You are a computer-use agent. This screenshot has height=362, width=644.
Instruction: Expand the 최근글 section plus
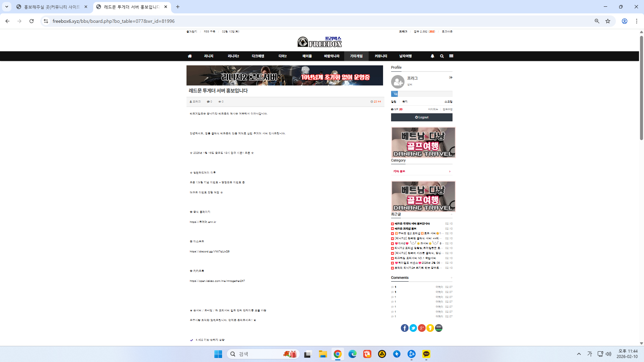click(x=451, y=215)
